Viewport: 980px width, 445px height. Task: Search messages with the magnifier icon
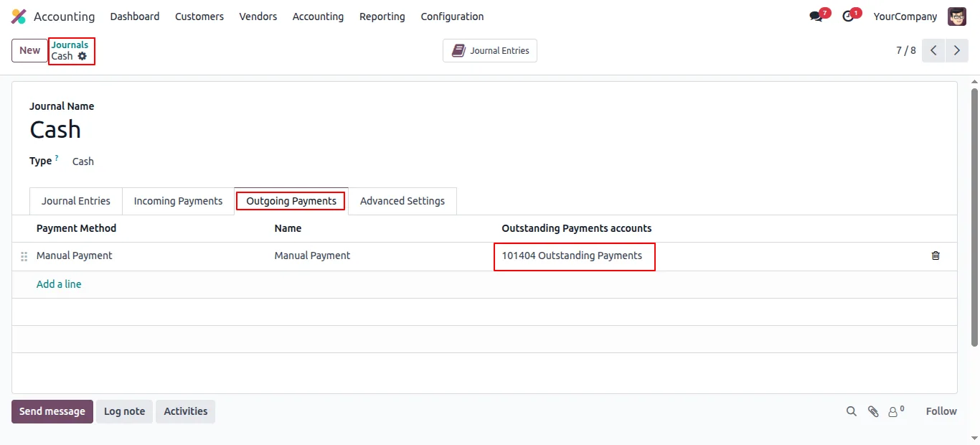coord(852,411)
